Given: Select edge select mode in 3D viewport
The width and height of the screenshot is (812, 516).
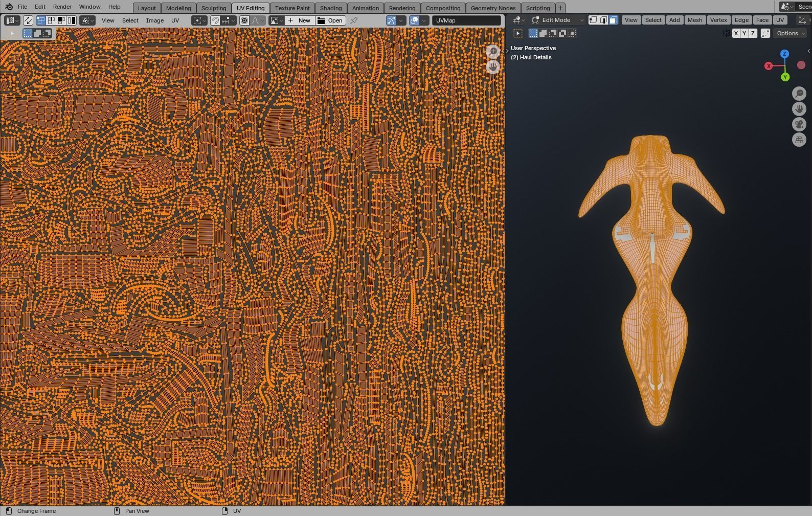Looking at the screenshot, I should (603, 20).
